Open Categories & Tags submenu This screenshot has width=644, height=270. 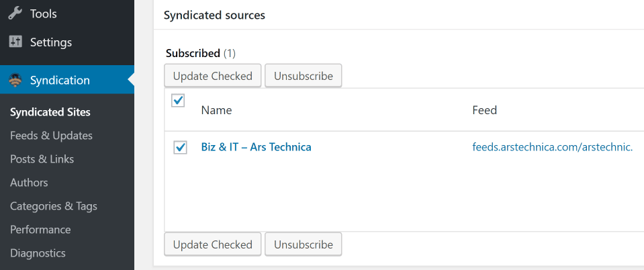(53, 206)
